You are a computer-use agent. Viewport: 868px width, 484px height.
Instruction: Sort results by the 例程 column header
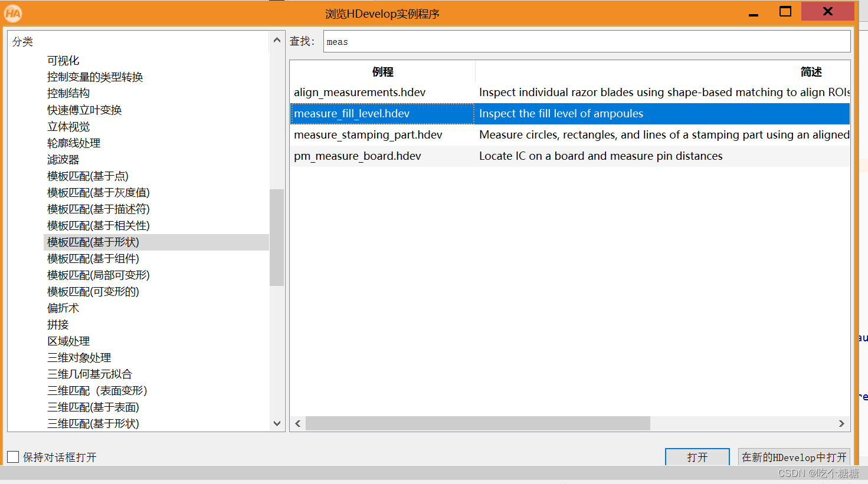point(382,71)
